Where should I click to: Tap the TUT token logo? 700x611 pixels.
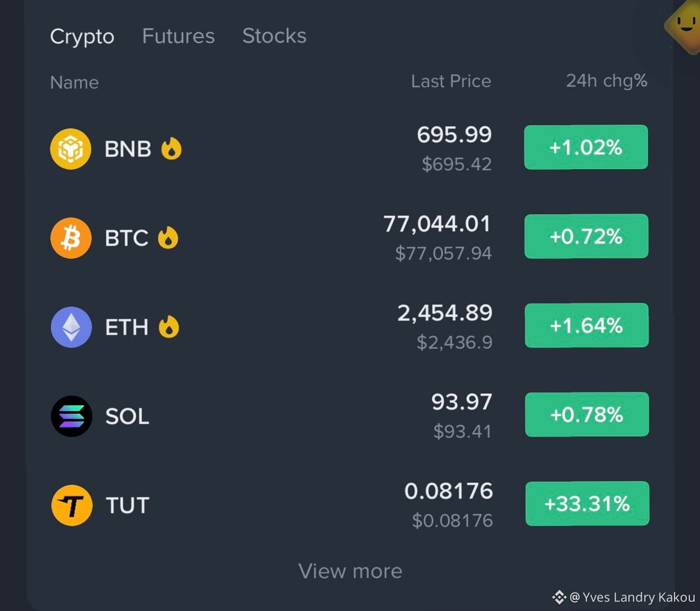[x=72, y=505]
